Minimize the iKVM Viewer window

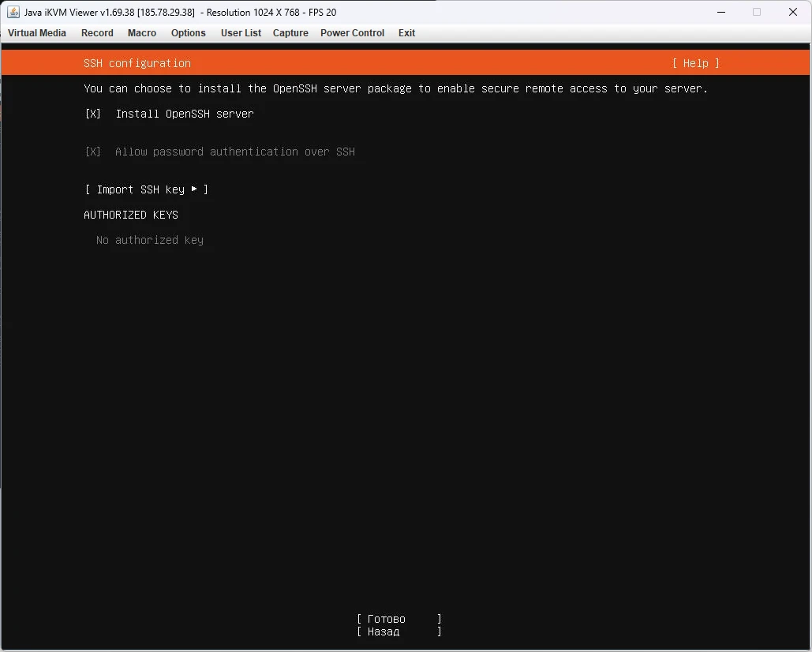(x=720, y=12)
